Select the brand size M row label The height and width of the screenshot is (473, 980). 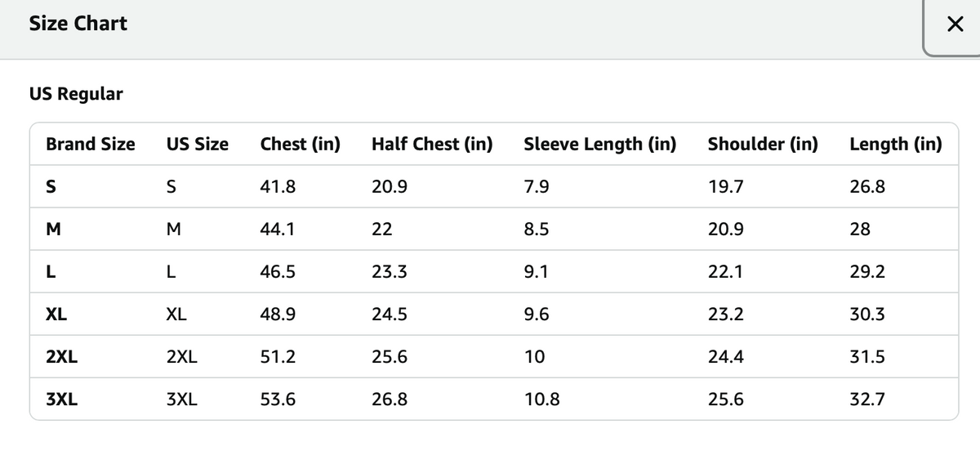(x=53, y=230)
